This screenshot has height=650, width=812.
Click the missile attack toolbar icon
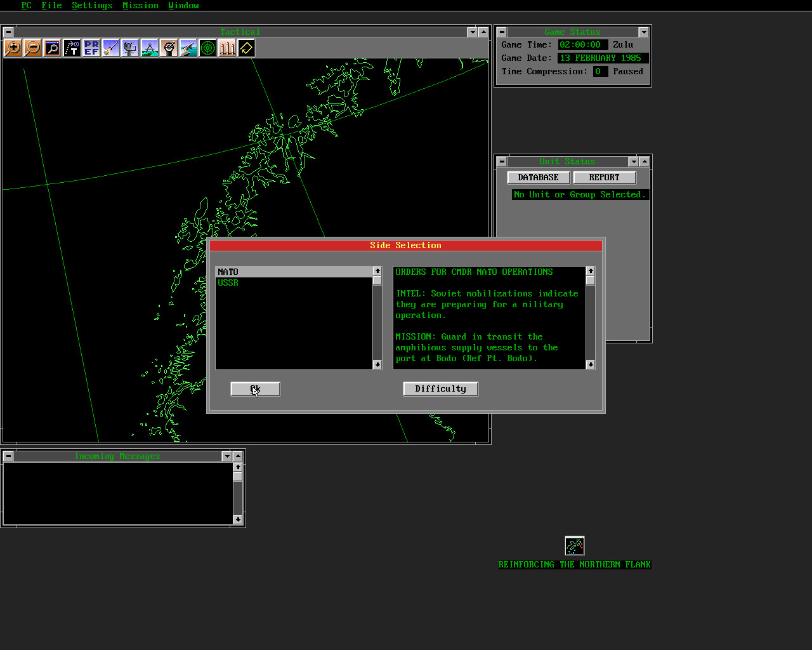[x=111, y=48]
